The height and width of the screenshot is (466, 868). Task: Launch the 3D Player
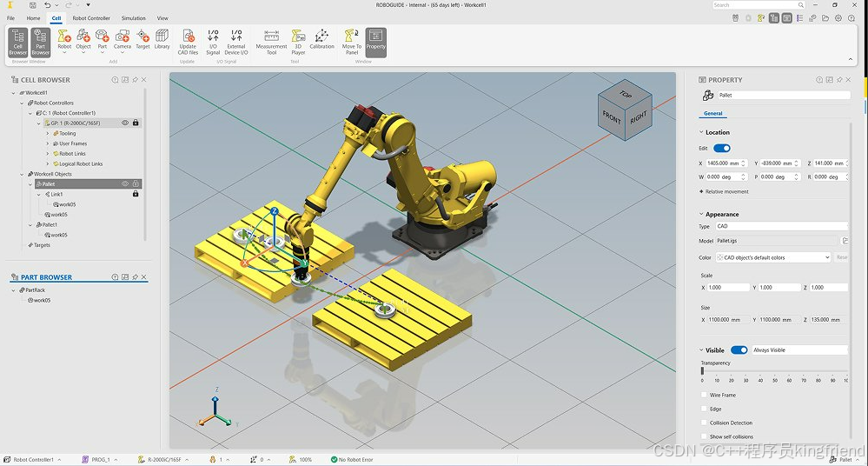(x=298, y=42)
